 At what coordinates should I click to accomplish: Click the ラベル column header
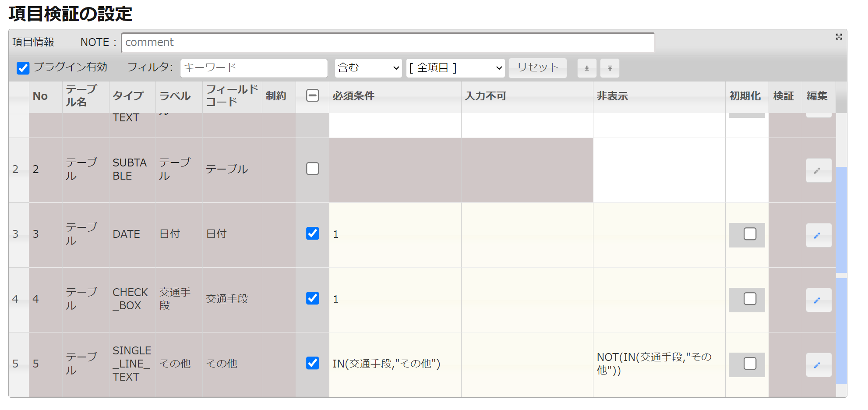(x=179, y=96)
